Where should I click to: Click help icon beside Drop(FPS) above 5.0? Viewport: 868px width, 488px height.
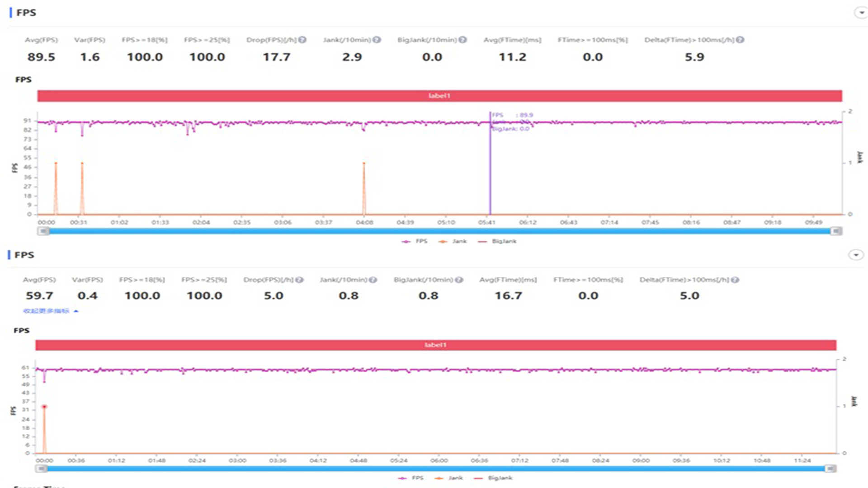coord(299,280)
